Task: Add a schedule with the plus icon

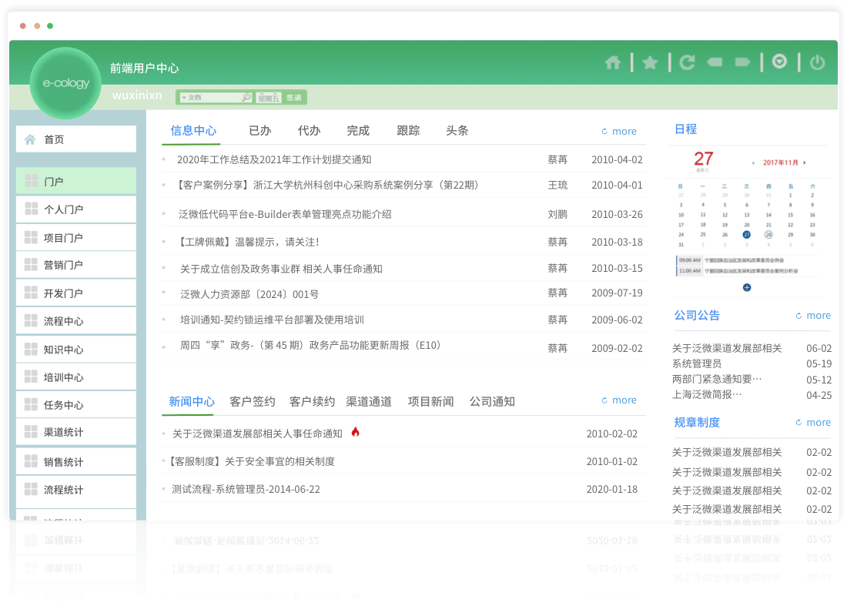Action: coord(747,287)
